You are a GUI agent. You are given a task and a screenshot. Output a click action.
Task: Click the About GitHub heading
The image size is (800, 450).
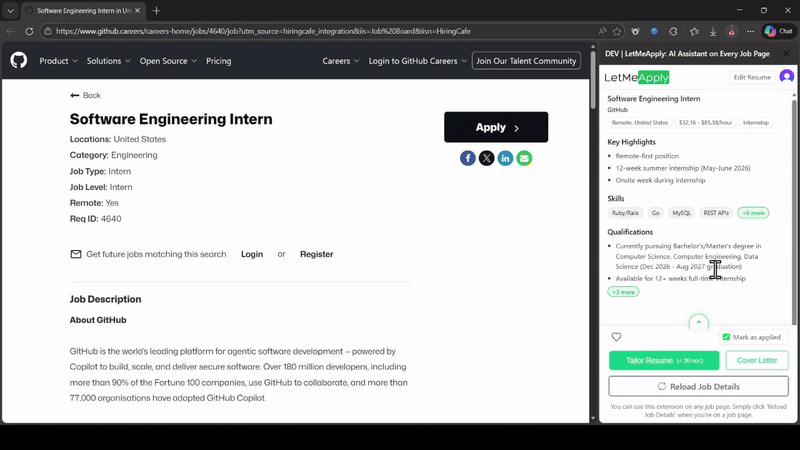coord(98,320)
